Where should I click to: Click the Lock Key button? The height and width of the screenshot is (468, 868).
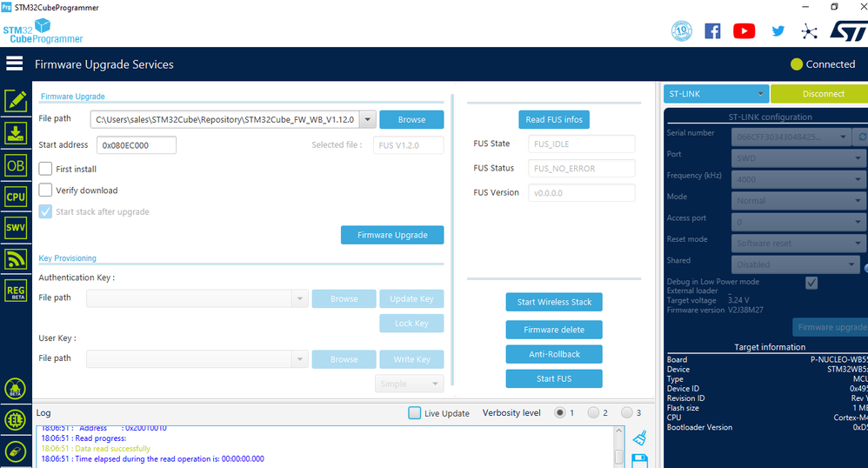(x=411, y=323)
